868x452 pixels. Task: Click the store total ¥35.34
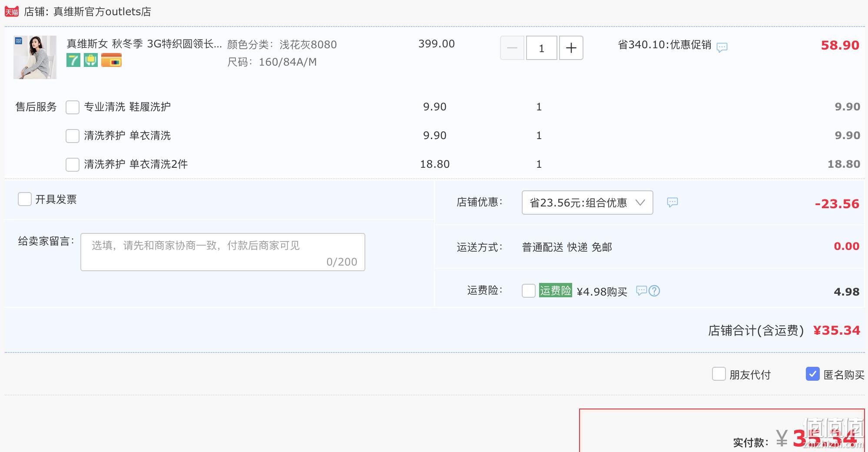coord(837,331)
